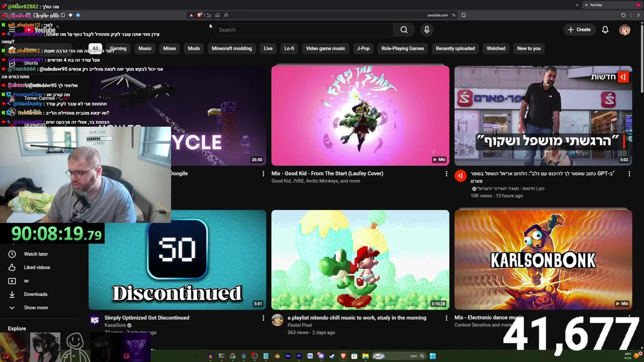Click the Watch later clock icon

click(x=12, y=254)
